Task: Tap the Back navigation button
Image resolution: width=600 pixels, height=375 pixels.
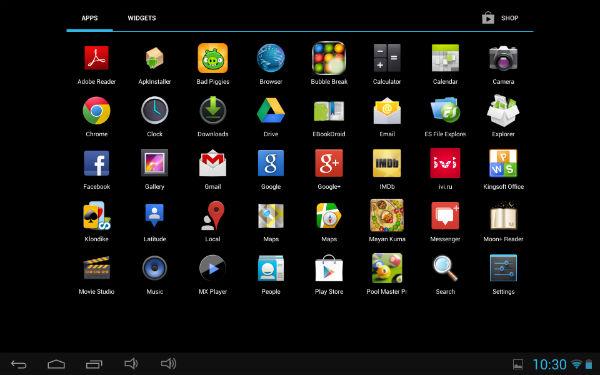Action: pyautogui.click(x=19, y=364)
